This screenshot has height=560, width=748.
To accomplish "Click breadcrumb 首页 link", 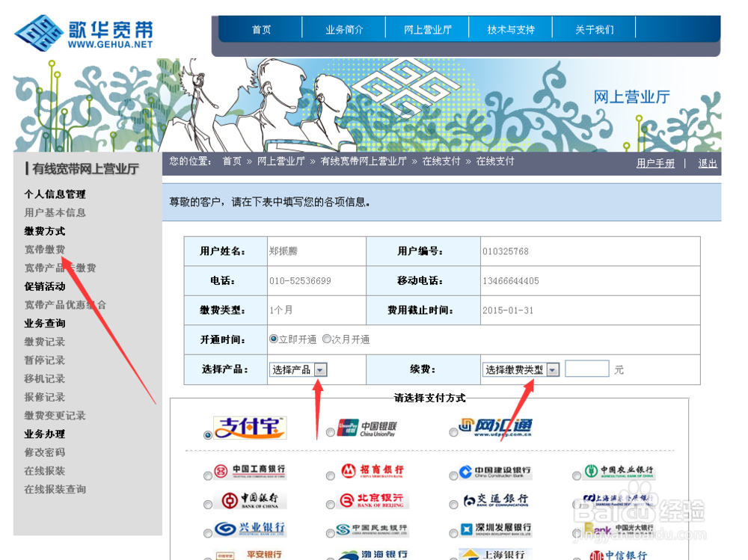I will pyautogui.click(x=232, y=161).
